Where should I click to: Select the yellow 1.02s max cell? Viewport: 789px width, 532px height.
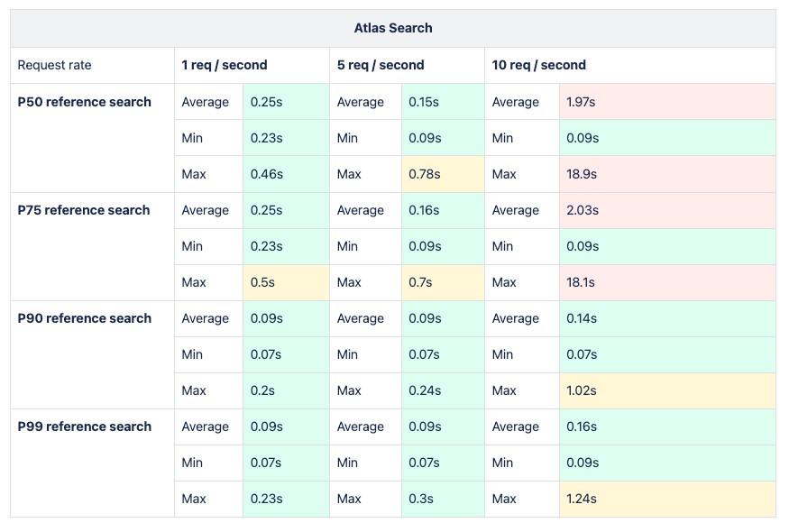(x=667, y=390)
